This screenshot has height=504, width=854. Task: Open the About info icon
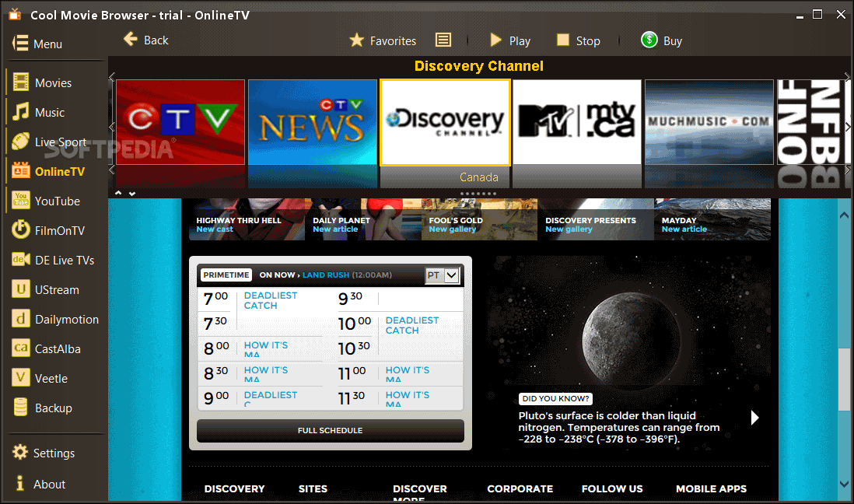click(x=20, y=483)
